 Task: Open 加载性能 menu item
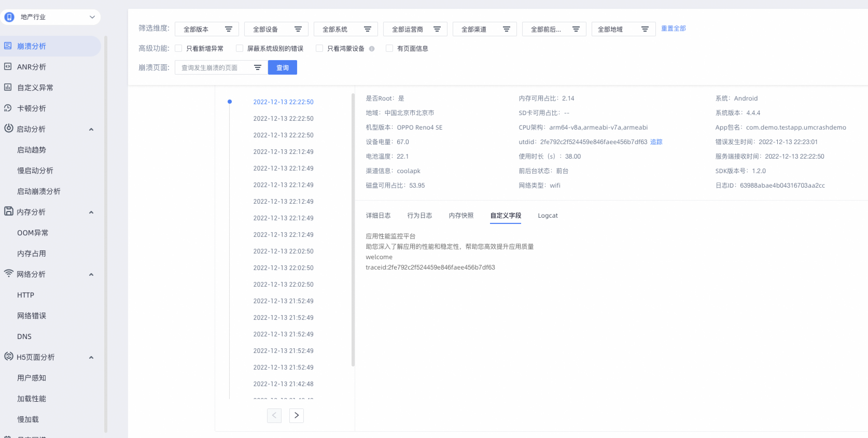coord(32,399)
